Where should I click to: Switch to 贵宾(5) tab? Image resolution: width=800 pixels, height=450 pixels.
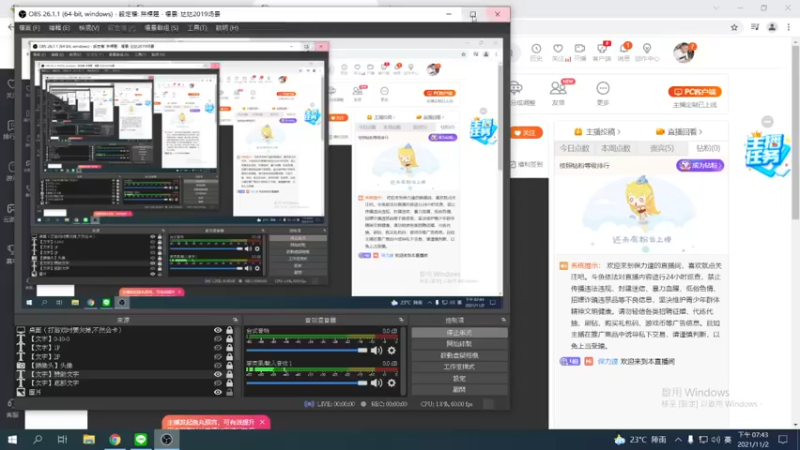click(662, 148)
